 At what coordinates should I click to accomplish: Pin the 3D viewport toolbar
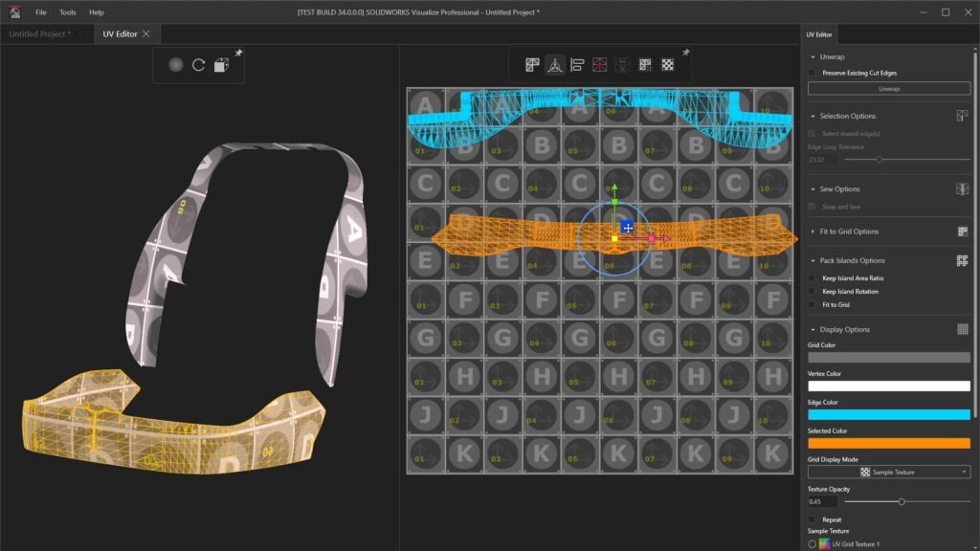click(238, 54)
